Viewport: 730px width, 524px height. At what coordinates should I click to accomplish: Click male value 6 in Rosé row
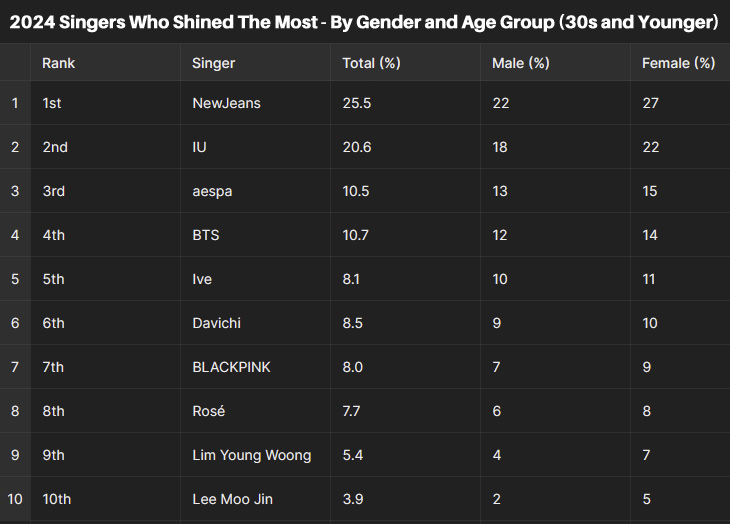(497, 411)
